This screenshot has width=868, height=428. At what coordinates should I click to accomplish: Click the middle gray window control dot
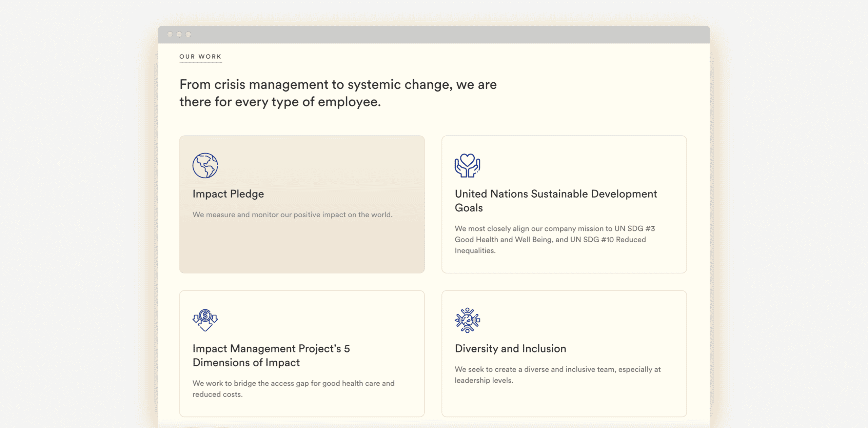tap(179, 34)
